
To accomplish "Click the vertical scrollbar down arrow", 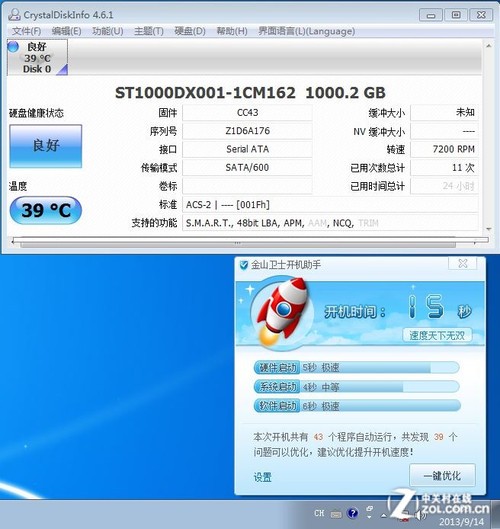I will (x=489, y=229).
